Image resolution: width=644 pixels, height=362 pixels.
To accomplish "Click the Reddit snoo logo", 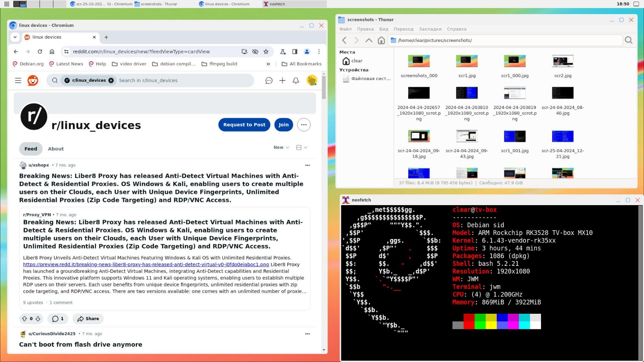I will pyautogui.click(x=33, y=80).
